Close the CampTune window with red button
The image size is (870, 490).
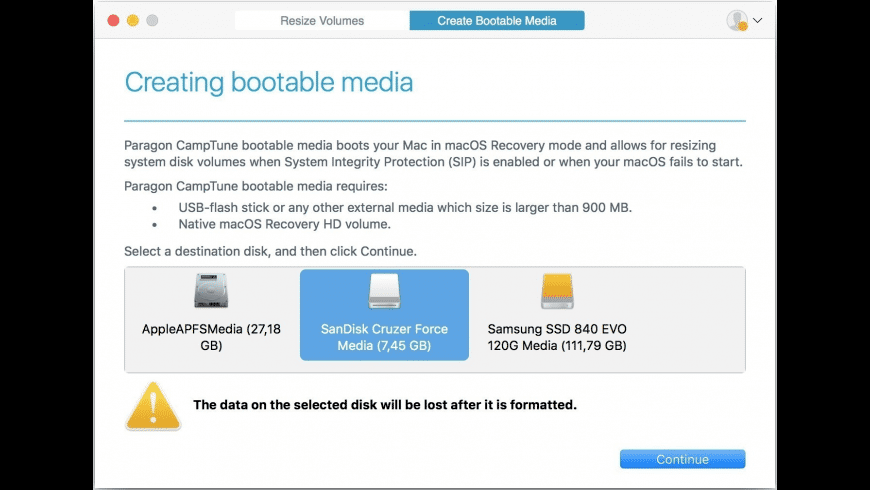113,20
